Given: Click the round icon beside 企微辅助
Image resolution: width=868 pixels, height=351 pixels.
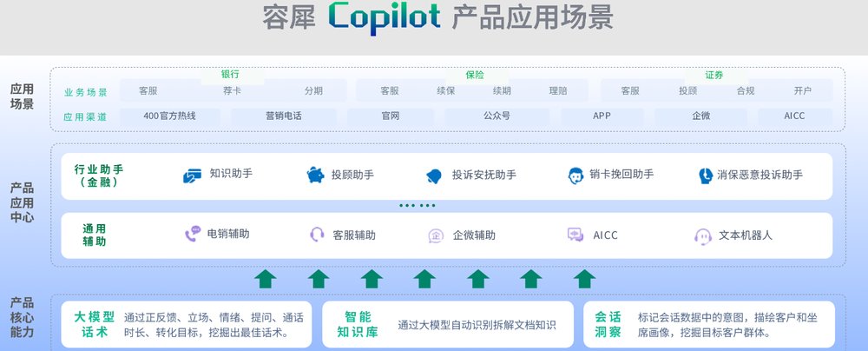Looking at the screenshot, I should point(436,235).
